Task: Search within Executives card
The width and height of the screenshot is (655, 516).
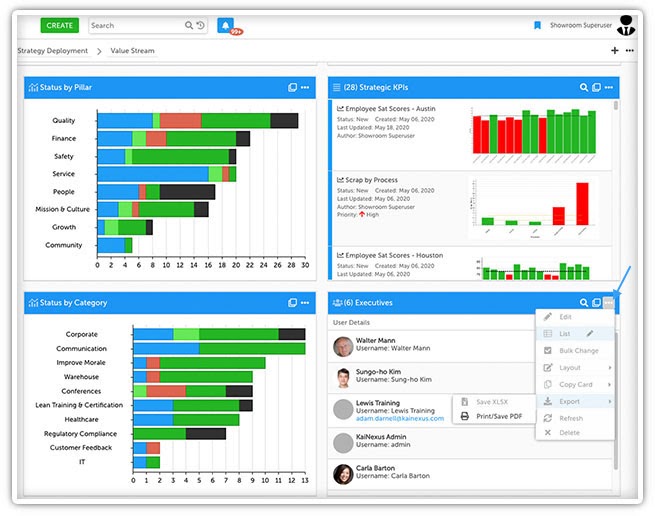Action: pos(584,302)
